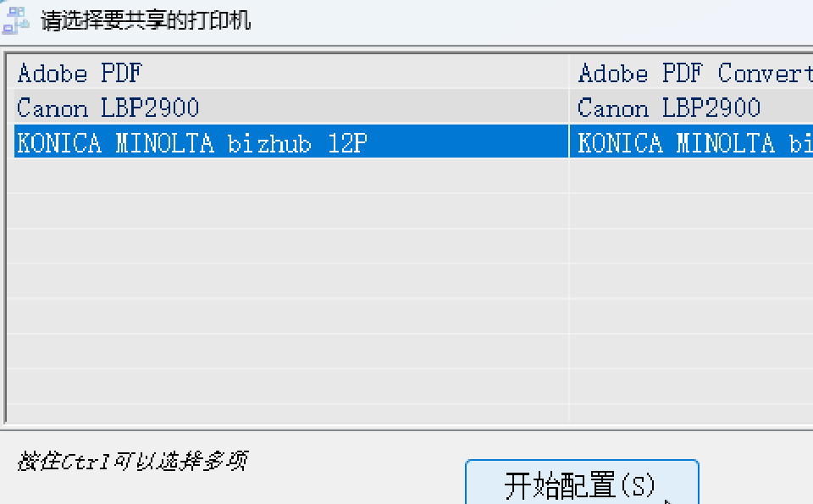Click the Adobe PDF Converter driver cell
This screenshot has width=813, height=504.
690,73
